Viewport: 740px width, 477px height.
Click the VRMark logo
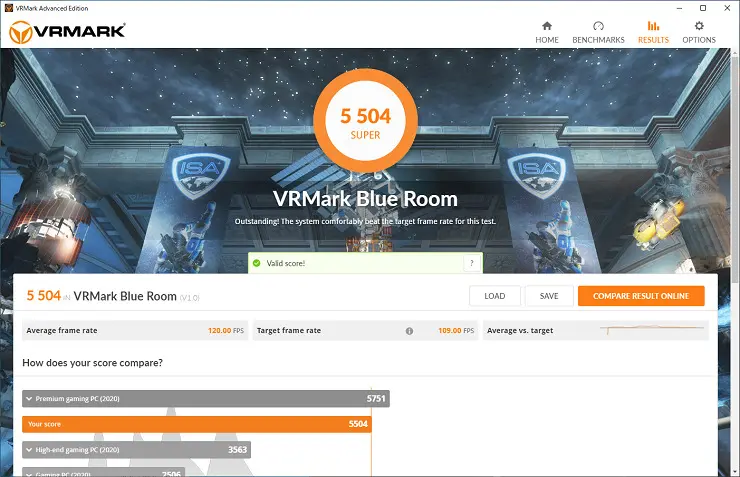(67, 32)
